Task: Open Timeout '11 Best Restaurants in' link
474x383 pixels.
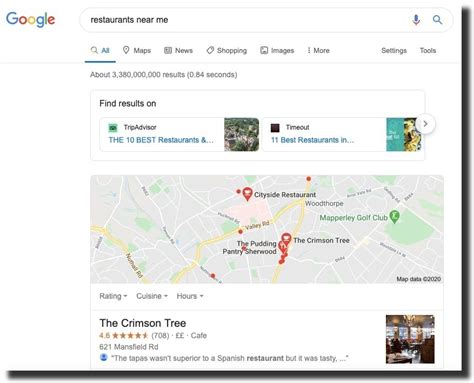Action: pyautogui.click(x=312, y=140)
